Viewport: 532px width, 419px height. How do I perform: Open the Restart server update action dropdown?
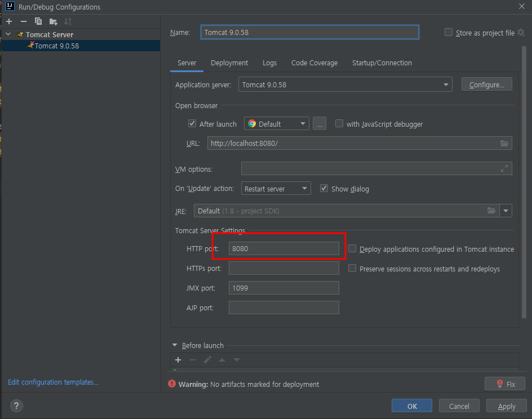[x=276, y=189]
